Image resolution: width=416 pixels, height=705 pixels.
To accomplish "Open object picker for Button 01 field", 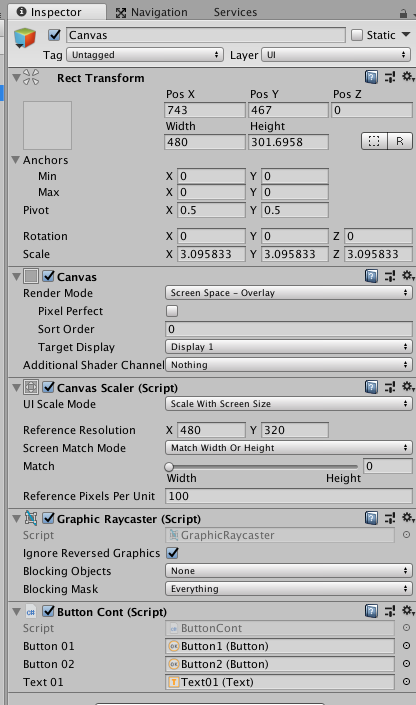I will point(406,646).
